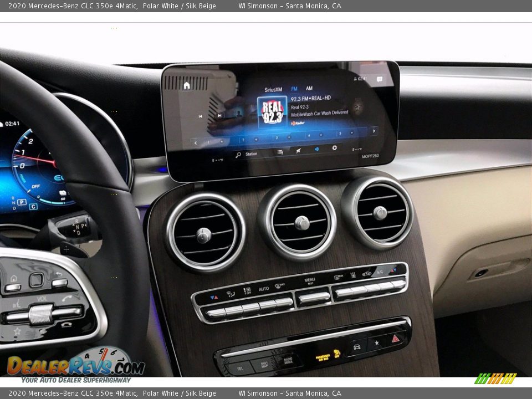The width and height of the screenshot is (532, 399).
Task: Tap the plus next to preset 1
Action: pos(222,141)
